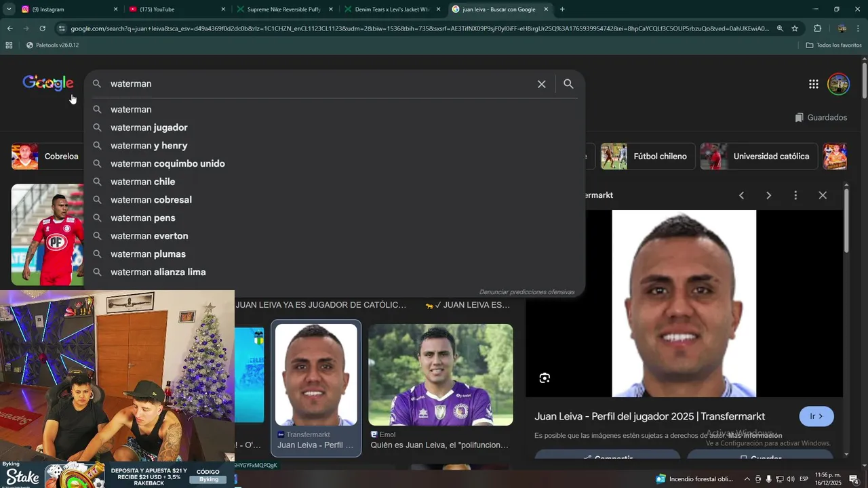
Task: Filter by Fútbol chileno chip
Action: pos(648,157)
